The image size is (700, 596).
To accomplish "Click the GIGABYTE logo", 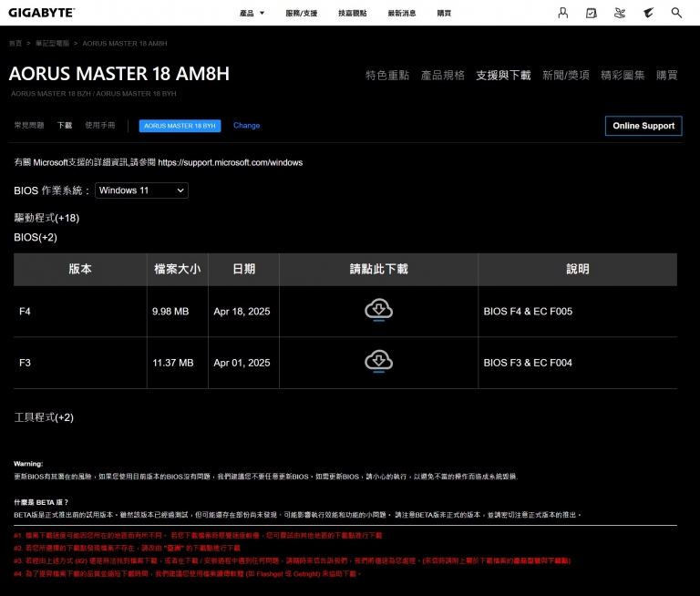I will pyautogui.click(x=42, y=13).
